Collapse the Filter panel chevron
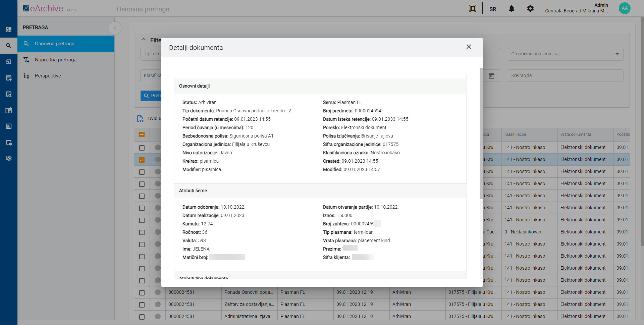This screenshot has width=644, height=325. pyautogui.click(x=144, y=40)
